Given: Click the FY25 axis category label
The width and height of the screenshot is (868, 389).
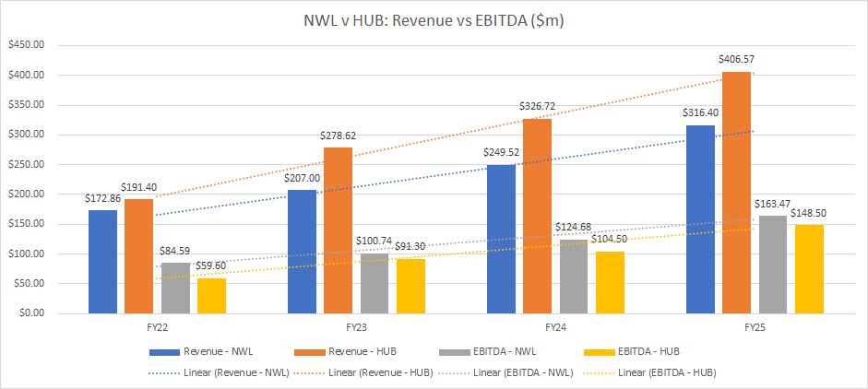Looking at the screenshot, I should pos(755,328).
